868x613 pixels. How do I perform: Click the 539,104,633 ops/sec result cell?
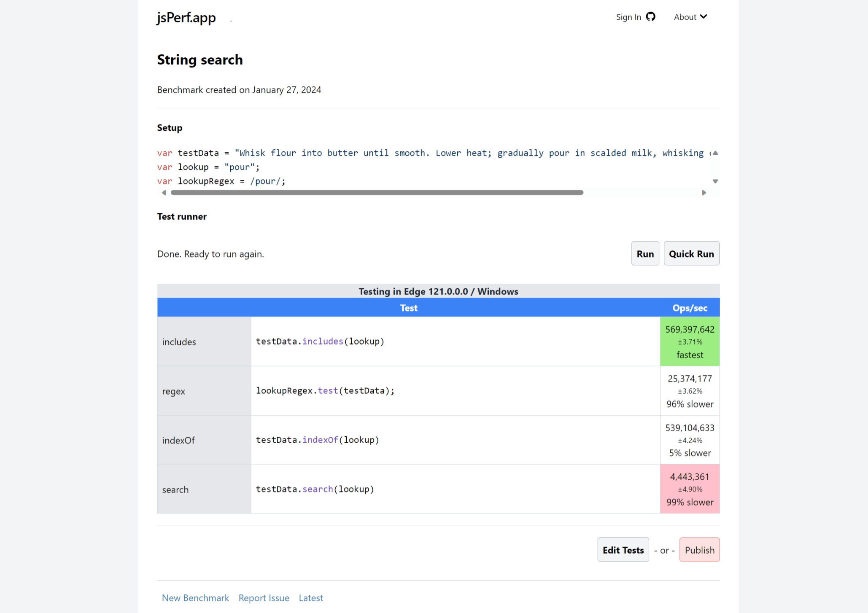point(690,440)
